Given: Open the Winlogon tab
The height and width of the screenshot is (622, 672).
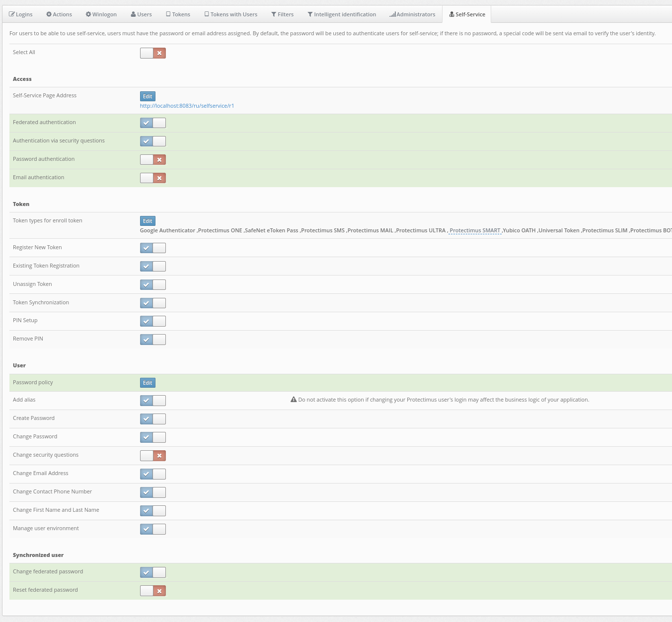Looking at the screenshot, I should click(x=101, y=14).
